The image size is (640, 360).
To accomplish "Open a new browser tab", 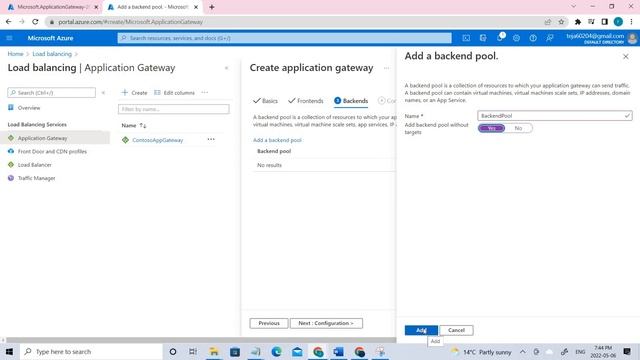I will tap(211, 7).
